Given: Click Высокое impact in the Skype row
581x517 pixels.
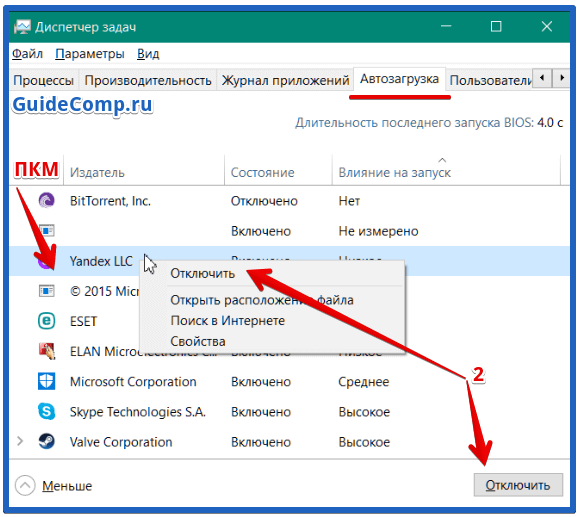Looking at the screenshot, I should pos(364,412).
